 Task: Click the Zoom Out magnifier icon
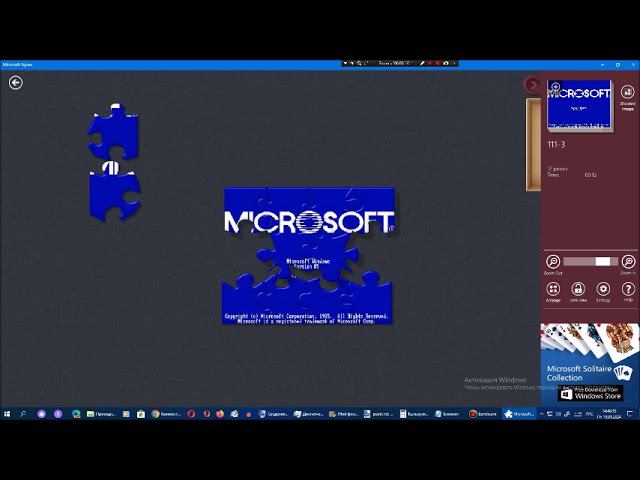click(x=553, y=262)
